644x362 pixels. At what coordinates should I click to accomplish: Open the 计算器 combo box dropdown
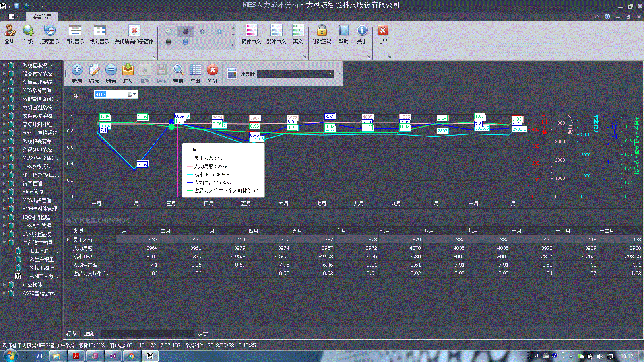[x=330, y=74]
